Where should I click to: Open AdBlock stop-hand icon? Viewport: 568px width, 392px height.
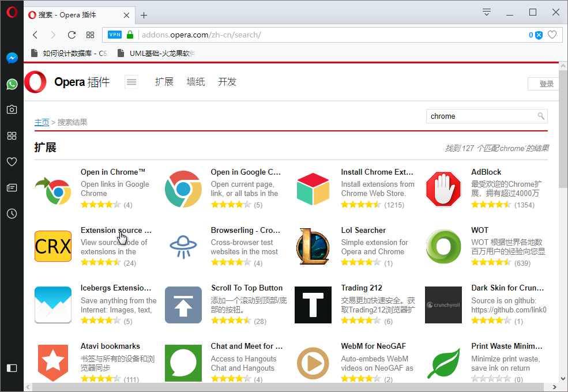coord(443,189)
